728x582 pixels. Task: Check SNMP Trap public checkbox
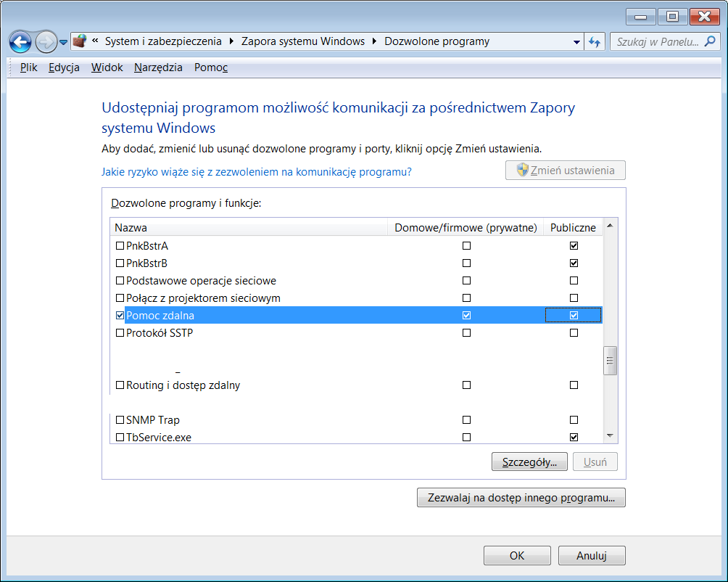[x=574, y=420]
